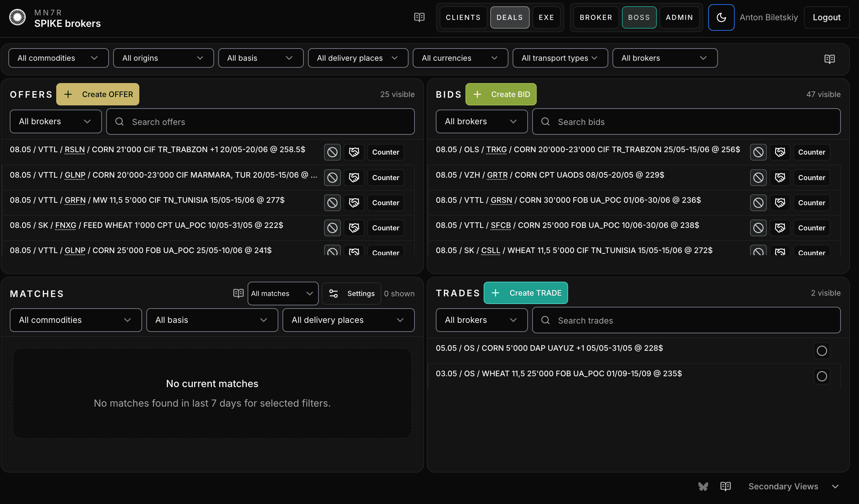Select the BROKER role tab

point(596,17)
